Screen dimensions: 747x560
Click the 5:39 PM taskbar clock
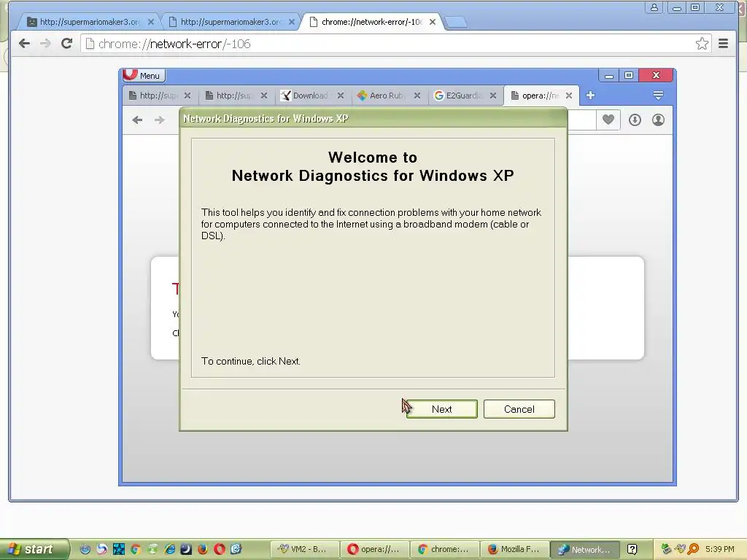[720, 550]
